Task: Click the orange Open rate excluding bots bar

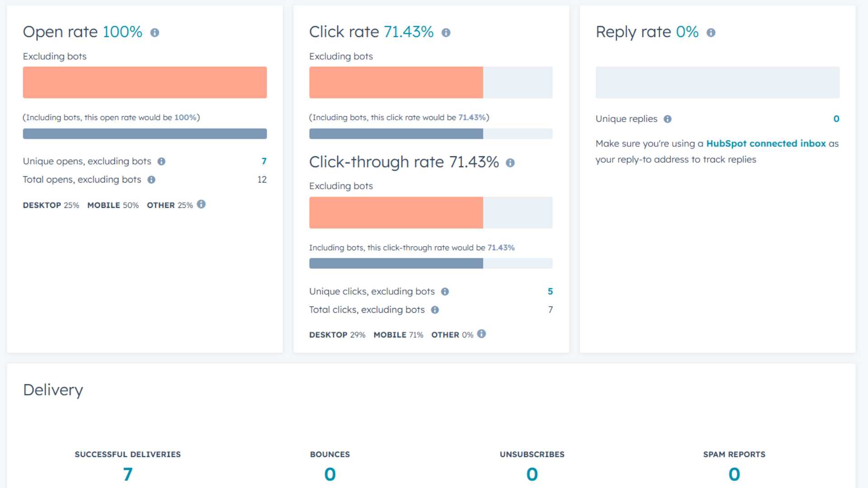Action: (x=145, y=83)
